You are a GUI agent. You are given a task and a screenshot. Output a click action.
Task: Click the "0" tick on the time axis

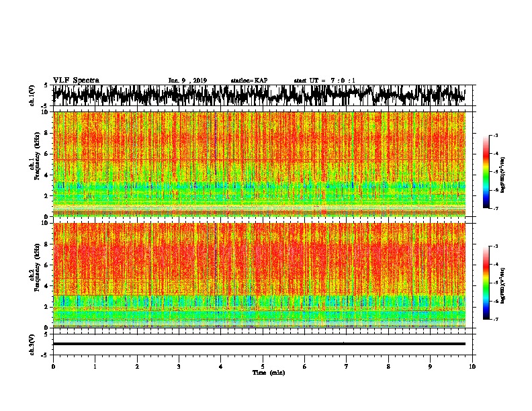point(53,367)
